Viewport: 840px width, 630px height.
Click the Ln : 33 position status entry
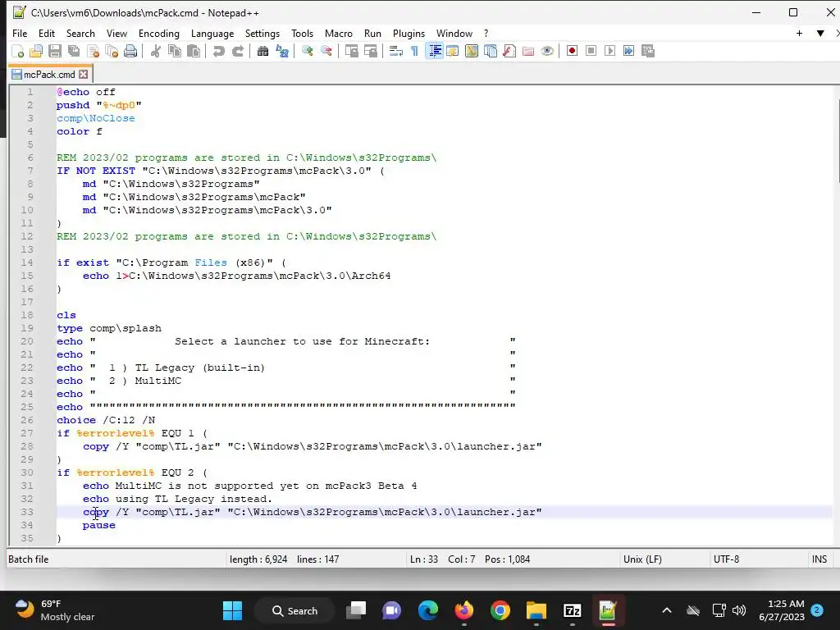424,559
